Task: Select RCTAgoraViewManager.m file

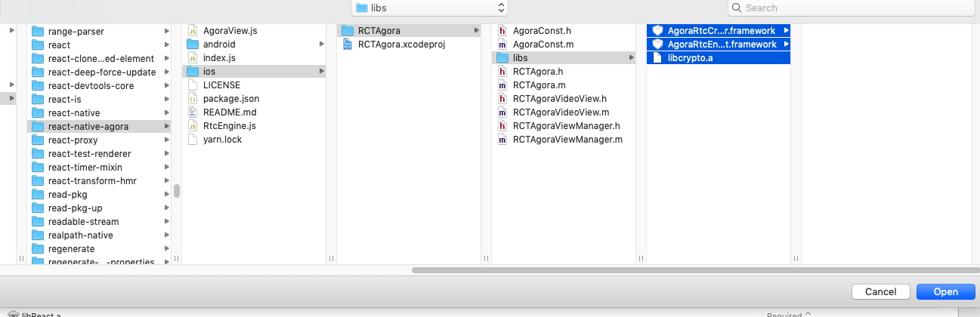Action: pyautogui.click(x=564, y=140)
